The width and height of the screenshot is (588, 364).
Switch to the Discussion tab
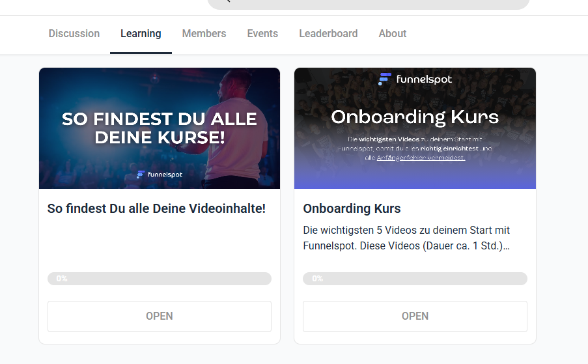[74, 34]
